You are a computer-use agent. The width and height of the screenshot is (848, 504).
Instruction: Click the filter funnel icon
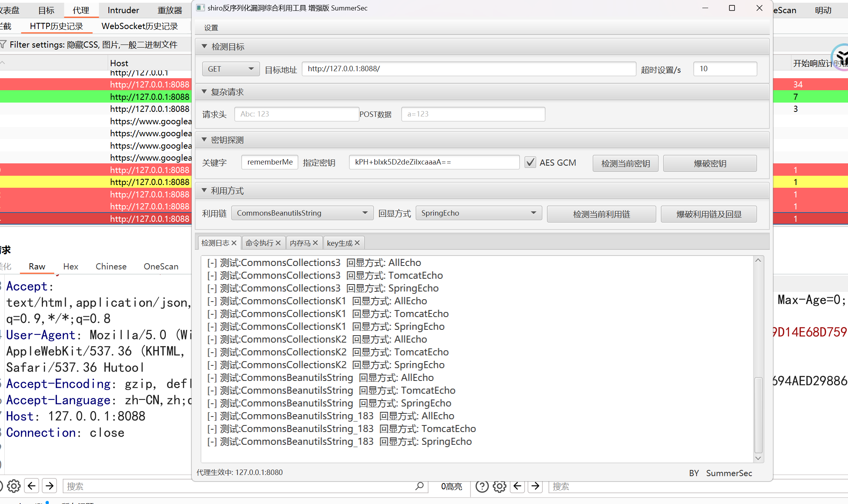3,45
